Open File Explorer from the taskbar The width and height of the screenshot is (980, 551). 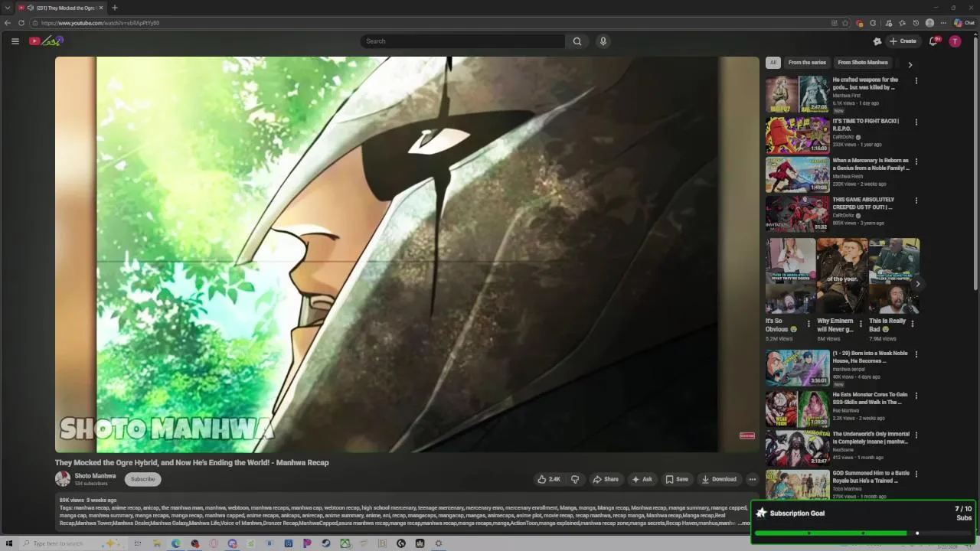pyautogui.click(x=157, y=543)
